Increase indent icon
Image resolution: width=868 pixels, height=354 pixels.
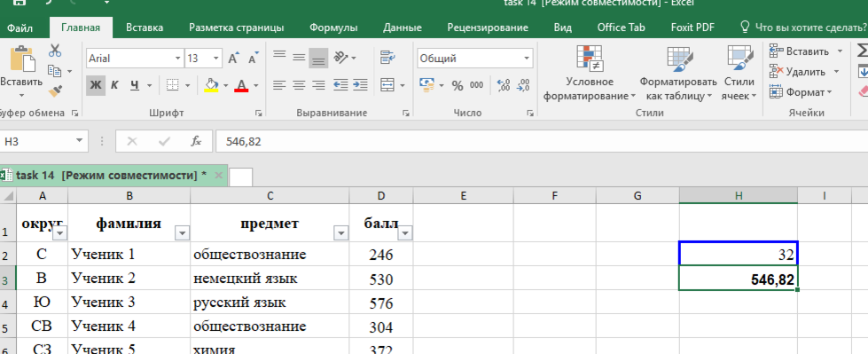[x=360, y=85]
